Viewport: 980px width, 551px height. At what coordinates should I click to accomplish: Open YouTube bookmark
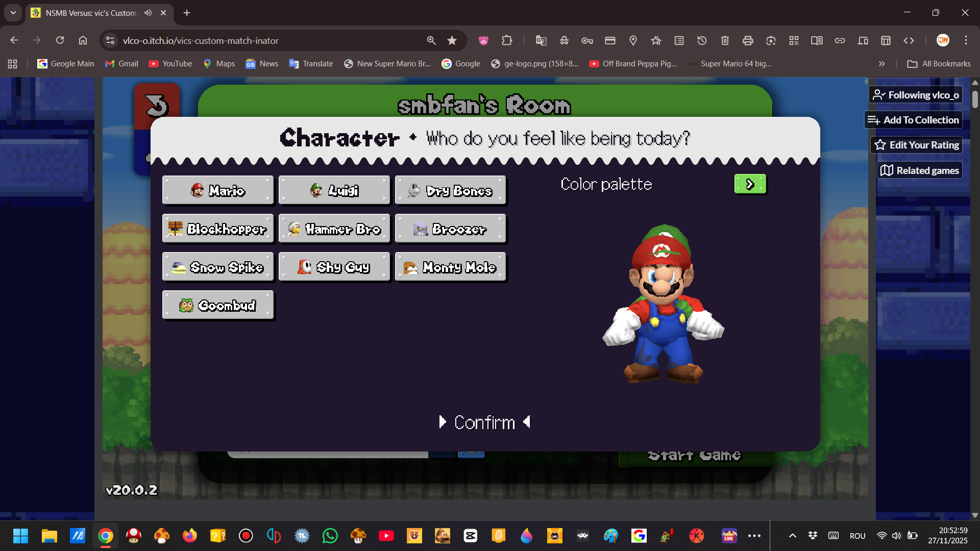170,64
